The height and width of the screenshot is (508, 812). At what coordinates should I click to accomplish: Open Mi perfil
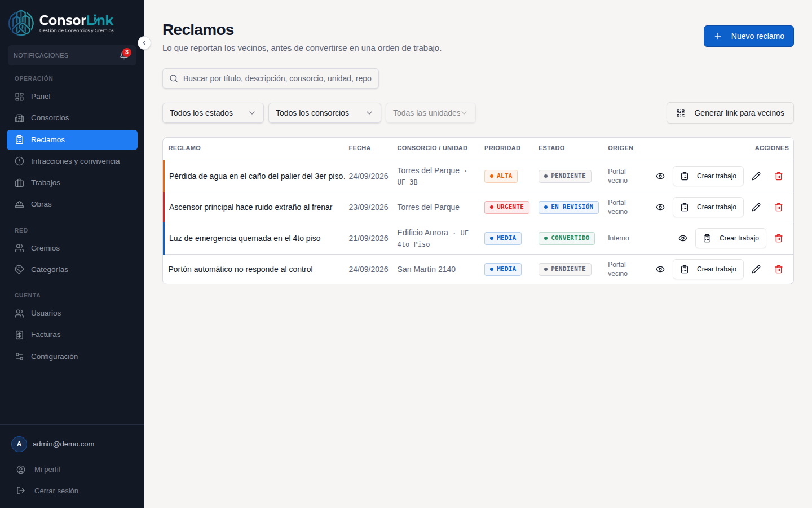72,470
